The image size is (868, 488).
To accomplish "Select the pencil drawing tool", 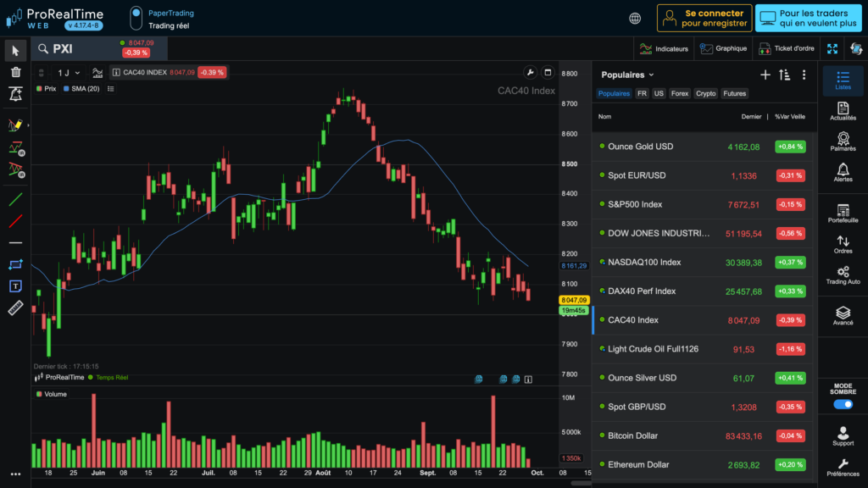I will [x=15, y=125].
